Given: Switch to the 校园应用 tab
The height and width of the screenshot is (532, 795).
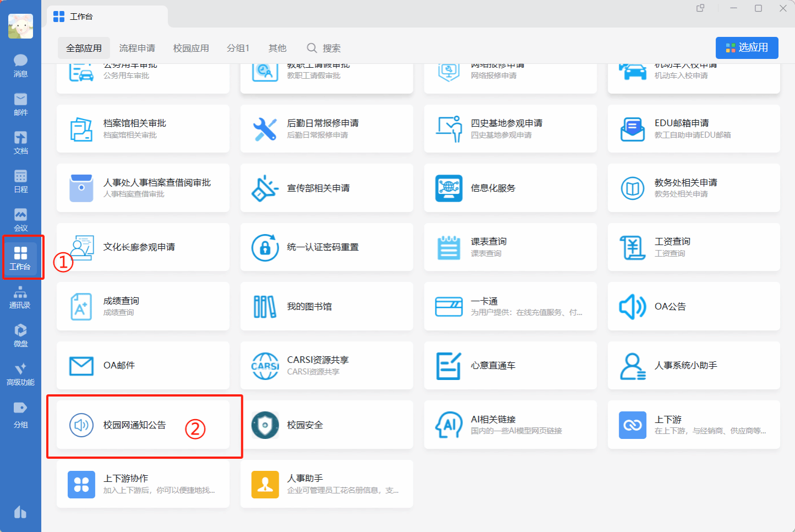Looking at the screenshot, I should [191, 48].
